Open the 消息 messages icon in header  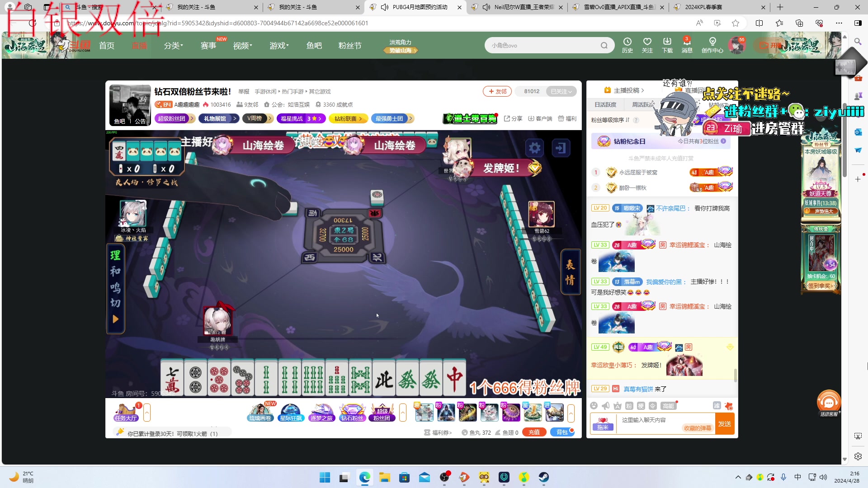pyautogui.click(x=687, y=45)
